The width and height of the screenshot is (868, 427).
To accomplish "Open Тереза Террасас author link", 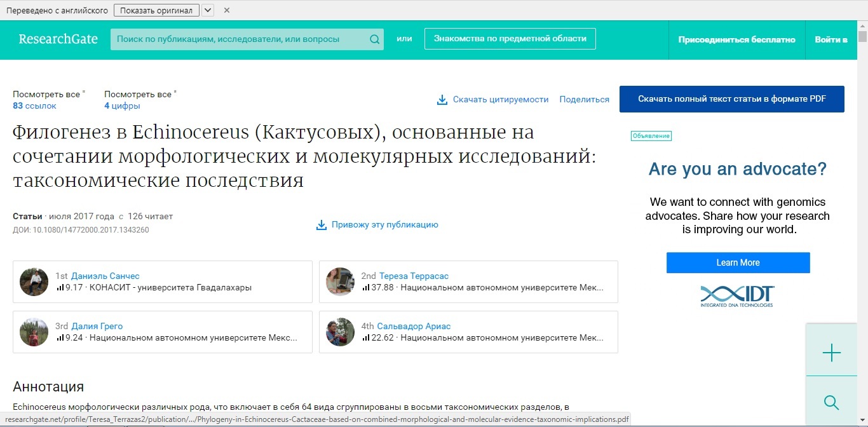I will [x=414, y=276].
